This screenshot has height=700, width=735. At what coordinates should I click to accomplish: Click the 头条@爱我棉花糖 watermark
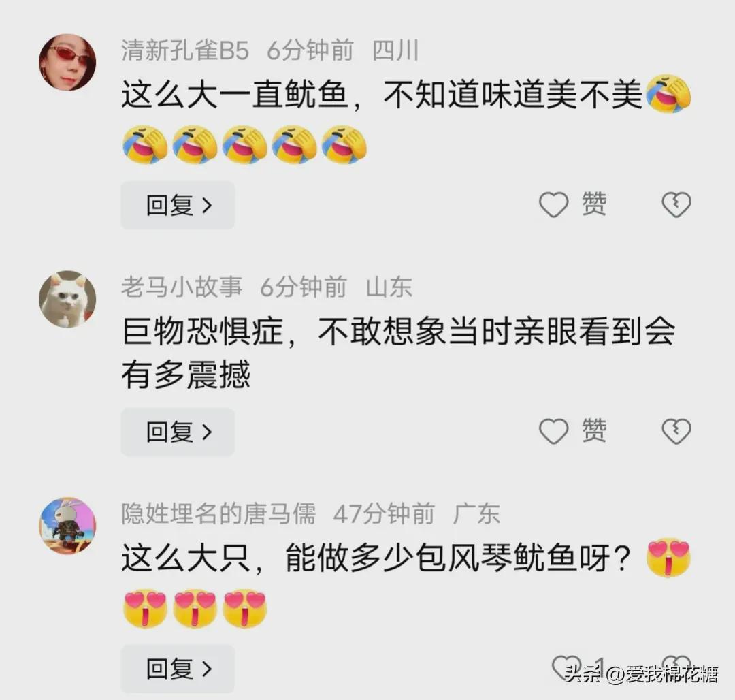pos(641,674)
